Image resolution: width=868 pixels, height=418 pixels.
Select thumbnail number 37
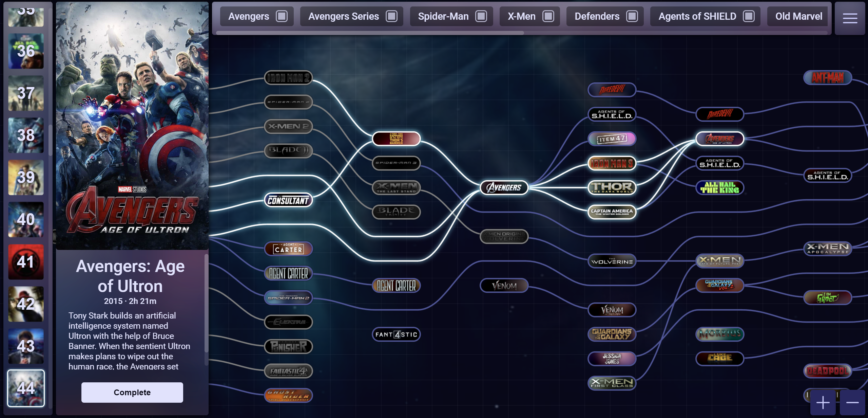[26, 93]
